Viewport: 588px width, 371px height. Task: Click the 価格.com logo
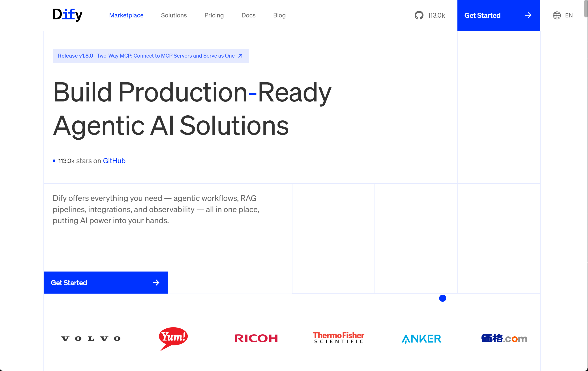tap(504, 339)
